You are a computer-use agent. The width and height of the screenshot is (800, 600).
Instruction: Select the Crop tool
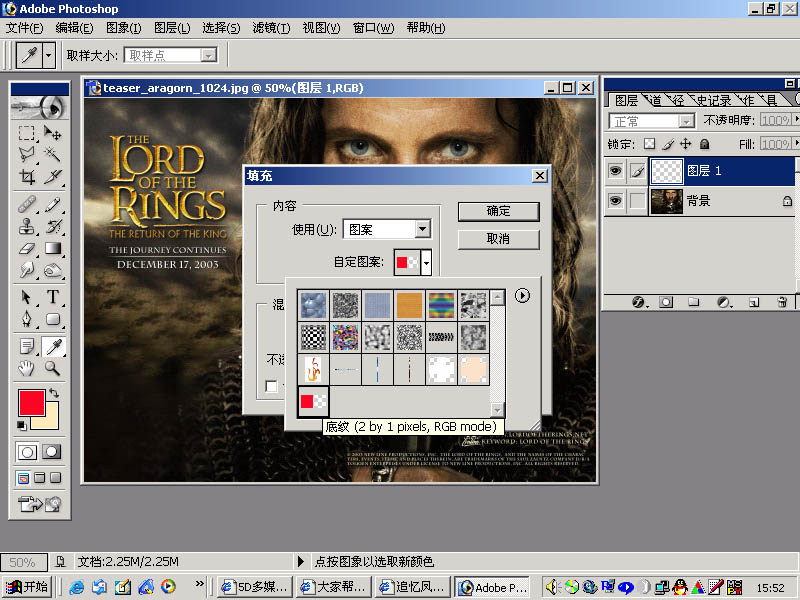coord(27,177)
